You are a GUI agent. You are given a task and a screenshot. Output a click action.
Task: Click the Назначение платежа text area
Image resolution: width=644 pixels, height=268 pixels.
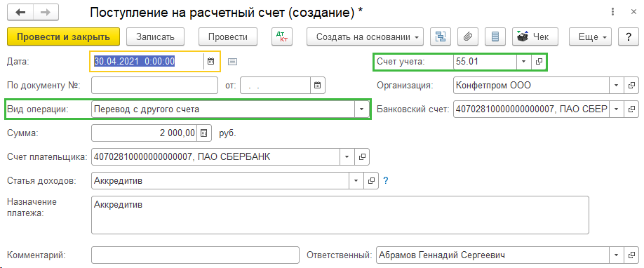340,215
